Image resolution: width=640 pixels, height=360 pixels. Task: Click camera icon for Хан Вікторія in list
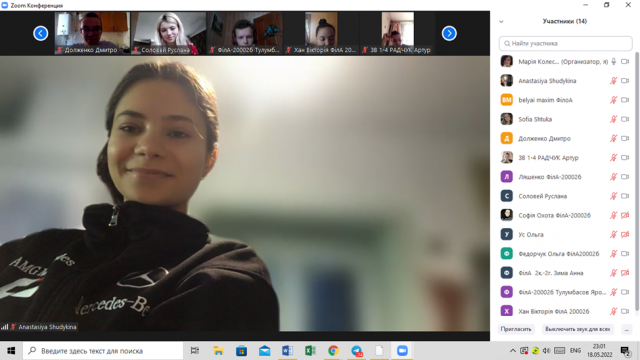click(625, 311)
